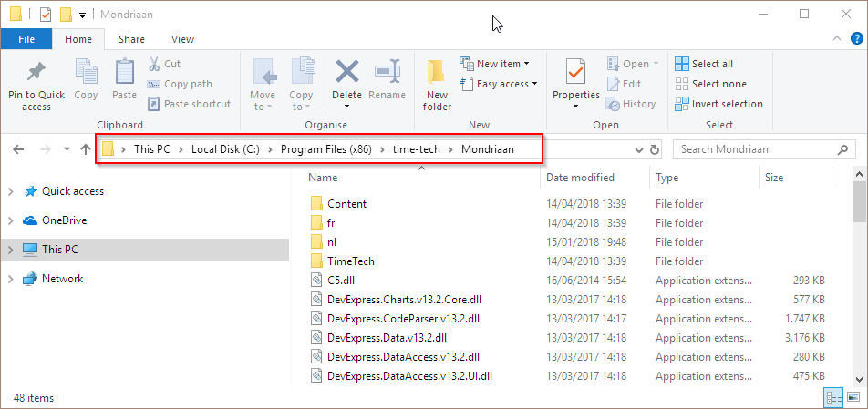The image size is (868, 409).
Task: Create a New folder from ribbon
Action: click(437, 85)
